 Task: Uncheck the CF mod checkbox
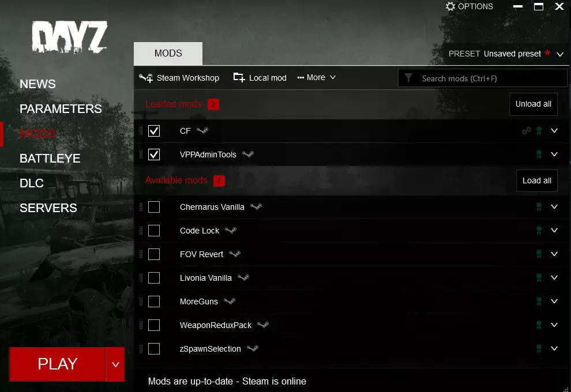154,131
